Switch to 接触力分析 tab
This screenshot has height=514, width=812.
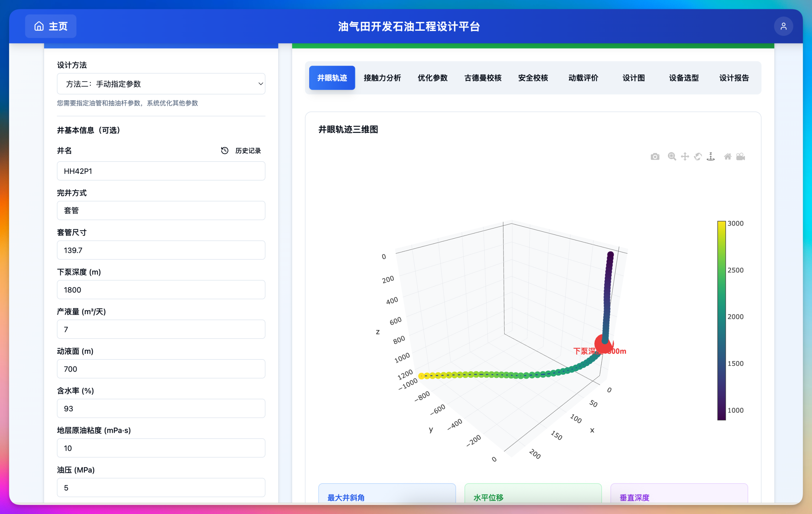pos(382,78)
